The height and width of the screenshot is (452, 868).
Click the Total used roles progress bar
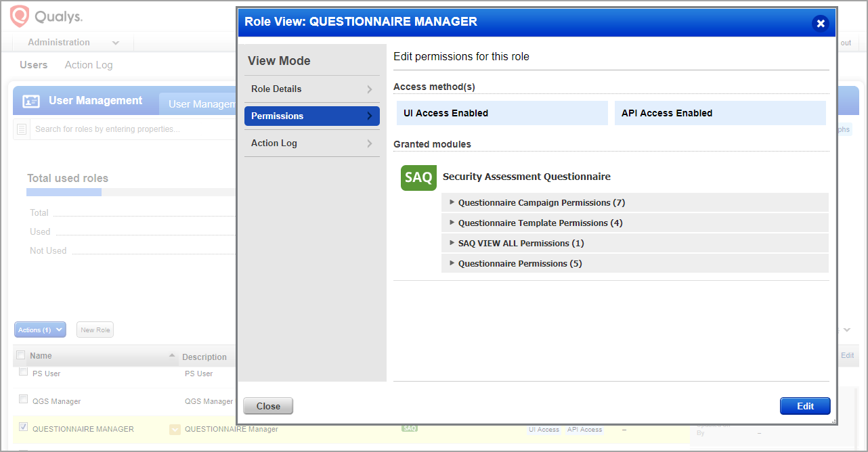tap(131, 192)
